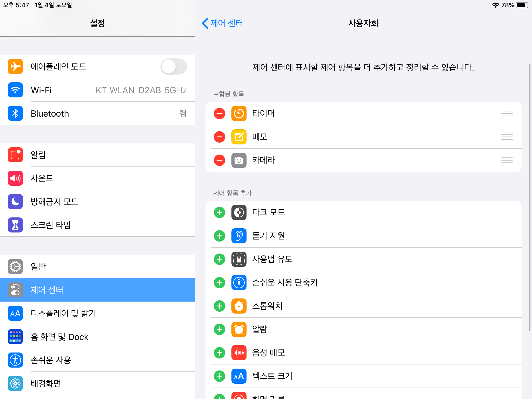Go back to Control Center (제어 센터)
The image size is (532, 399).
coord(222,23)
